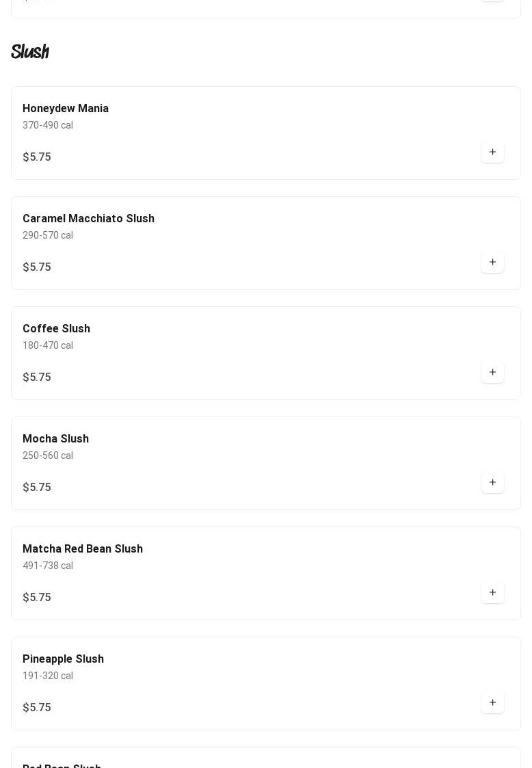Select the 491-738 cal calorie text
Screen dimensions: 532x768
point(48,566)
